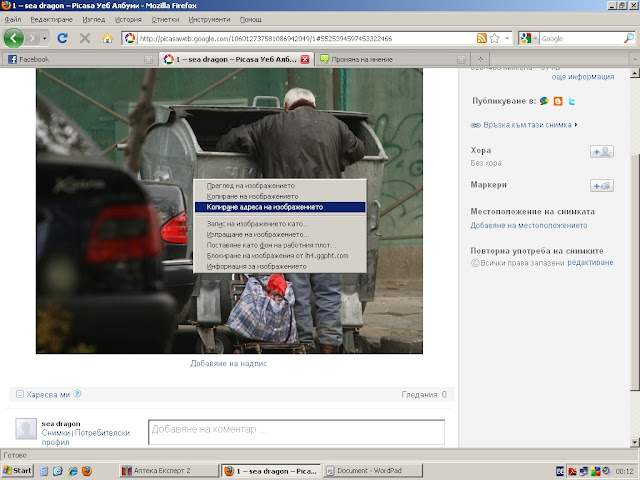
Task: Click the stop loading X icon
Action: coord(85,38)
